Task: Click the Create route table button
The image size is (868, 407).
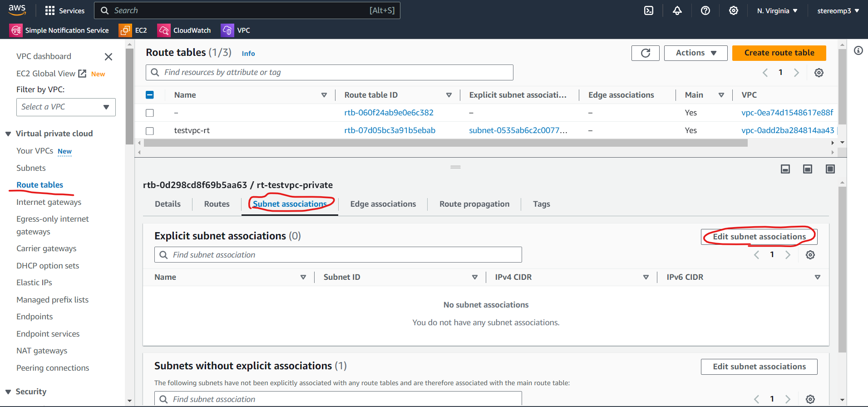Action: (x=779, y=53)
